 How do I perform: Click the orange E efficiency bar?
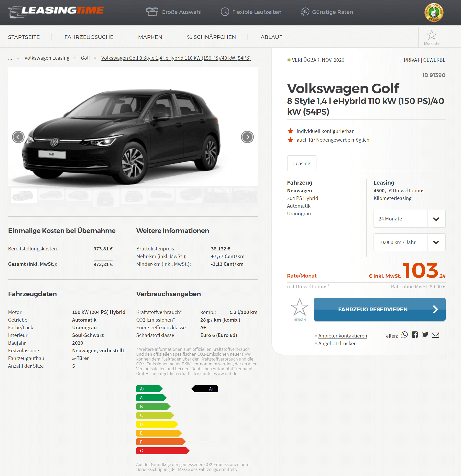(159, 433)
